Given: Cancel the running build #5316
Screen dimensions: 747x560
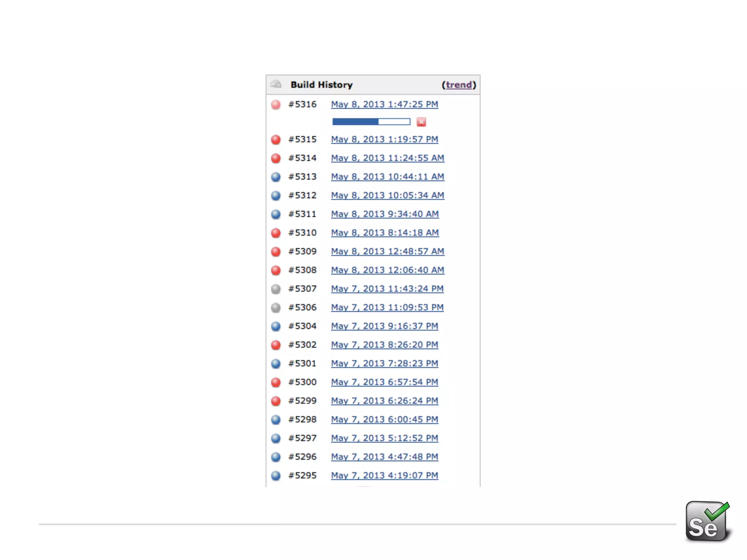Looking at the screenshot, I should (x=421, y=122).
